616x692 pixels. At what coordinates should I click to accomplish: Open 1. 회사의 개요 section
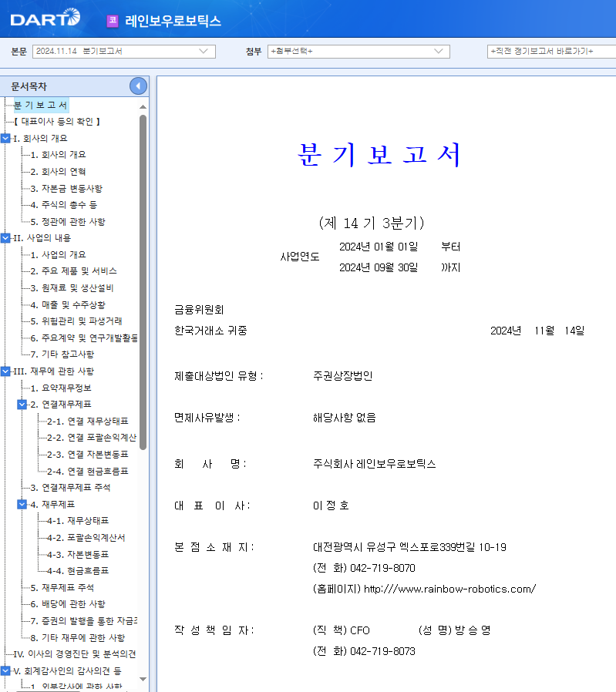click(59, 155)
